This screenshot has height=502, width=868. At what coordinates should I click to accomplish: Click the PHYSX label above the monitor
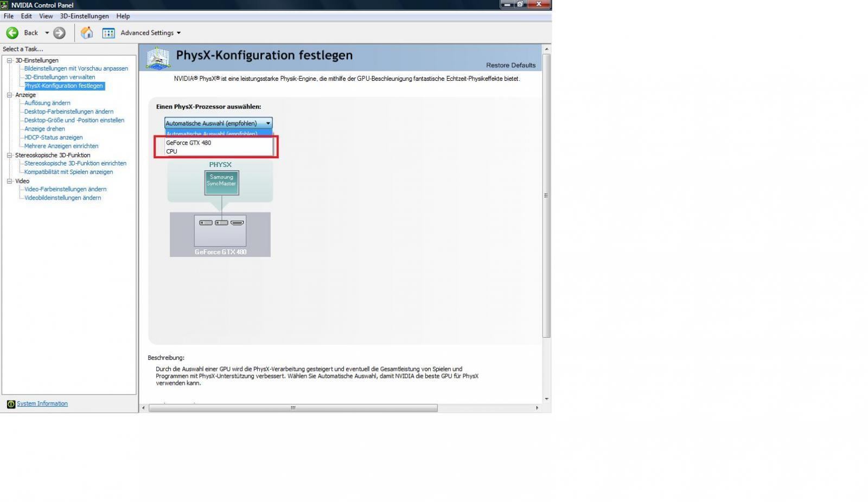pyautogui.click(x=220, y=165)
